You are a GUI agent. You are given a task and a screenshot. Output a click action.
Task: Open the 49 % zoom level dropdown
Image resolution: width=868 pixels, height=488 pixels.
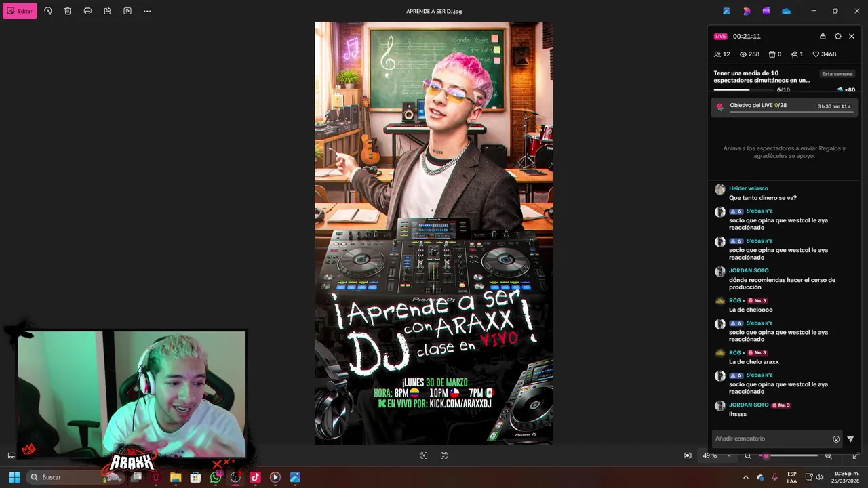coord(716,455)
